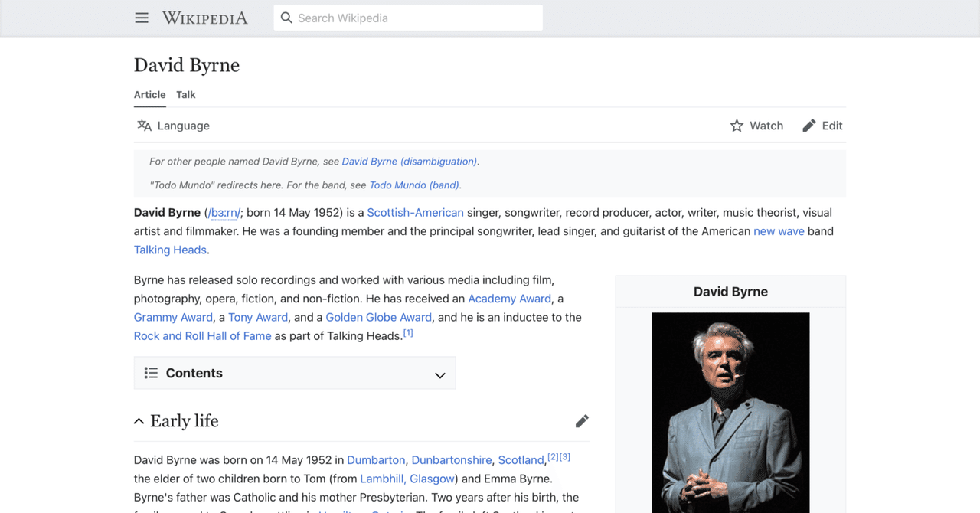Click the Early life heading text

point(185,421)
